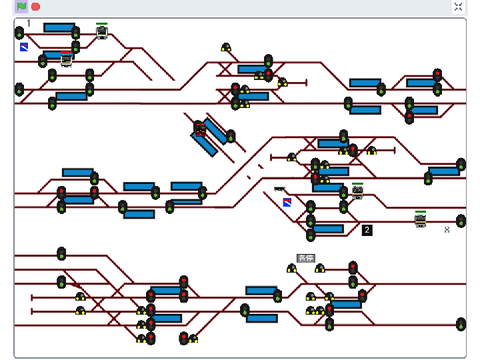
Task: Click the blue platform left of the black 2 box
Action: [x=328, y=229]
